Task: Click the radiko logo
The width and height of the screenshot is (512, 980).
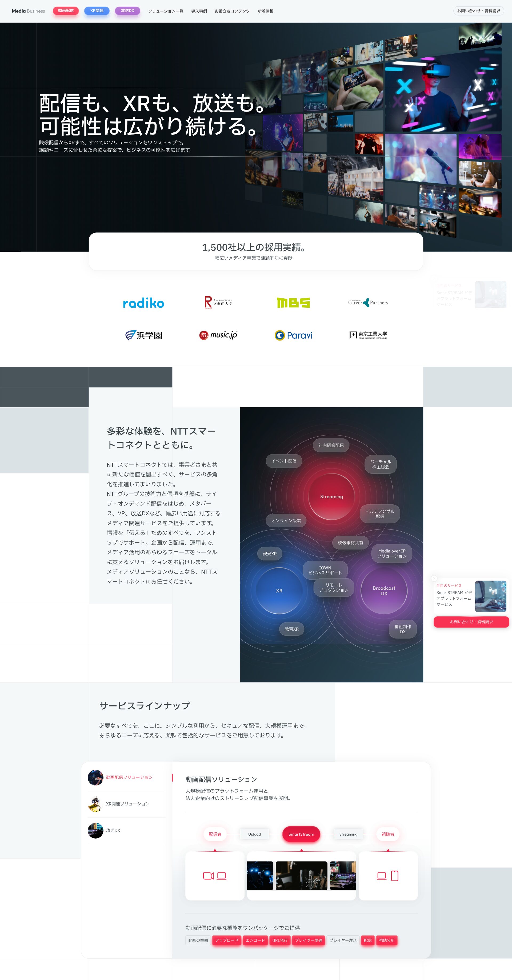Action: click(x=143, y=303)
